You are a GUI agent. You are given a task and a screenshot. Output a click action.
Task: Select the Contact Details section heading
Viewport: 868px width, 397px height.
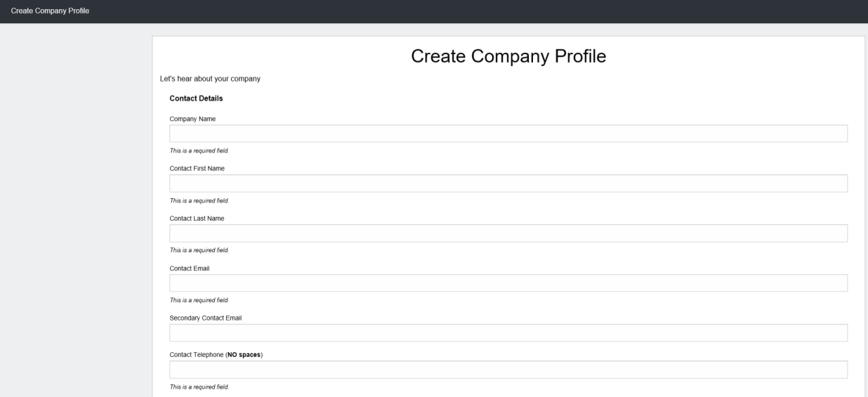click(x=196, y=98)
